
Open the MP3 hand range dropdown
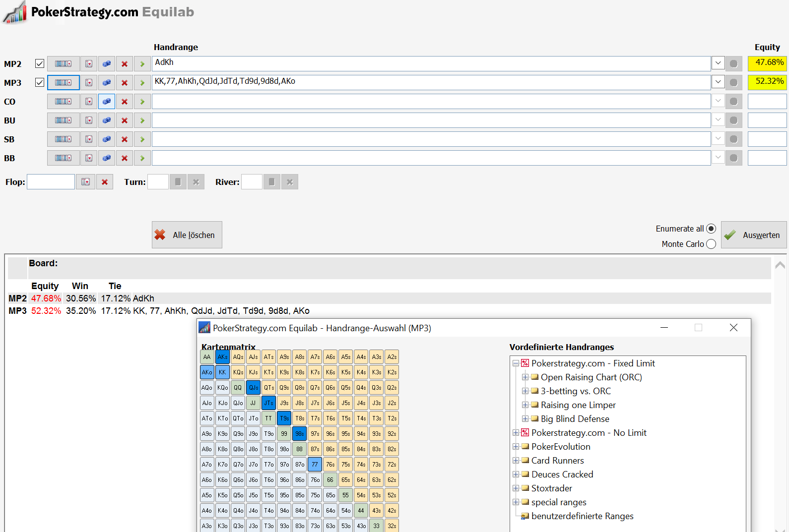[x=718, y=82]
